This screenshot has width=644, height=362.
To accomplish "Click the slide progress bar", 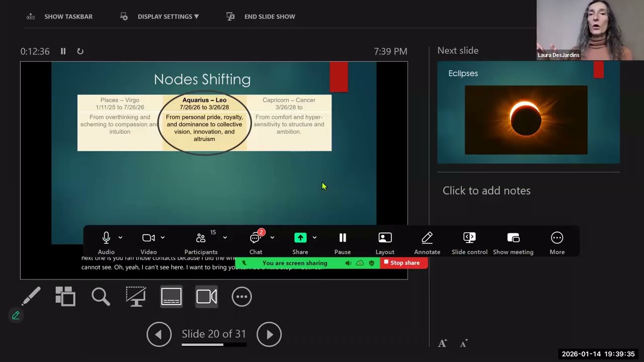I will 214,345.
